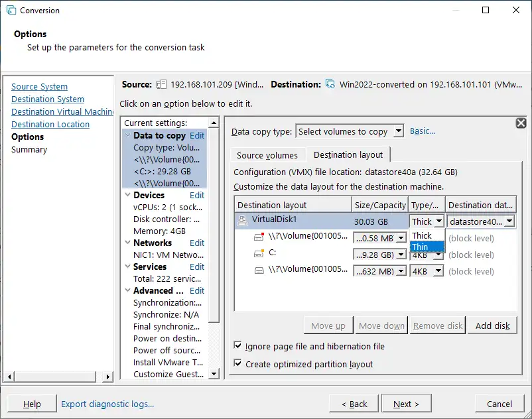Viewport: 532px width, 419px height.
Task: Click the Summary step label
Action: click(x=29, y=149)
